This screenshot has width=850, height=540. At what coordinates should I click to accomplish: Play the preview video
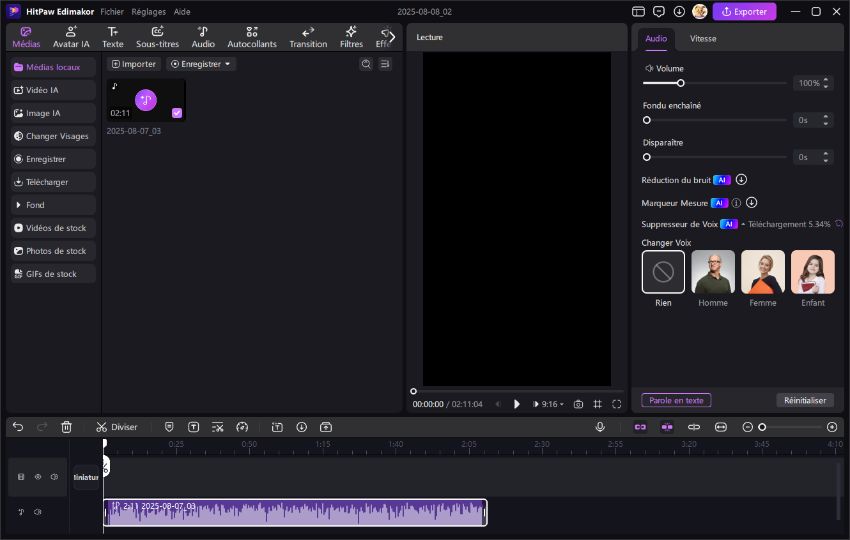pos(517,404)
